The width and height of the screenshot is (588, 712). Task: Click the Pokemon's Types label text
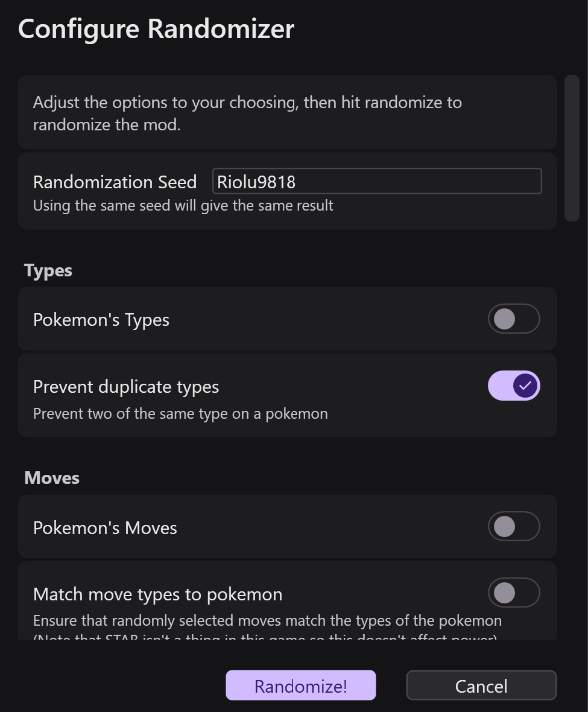coord(101,320)
